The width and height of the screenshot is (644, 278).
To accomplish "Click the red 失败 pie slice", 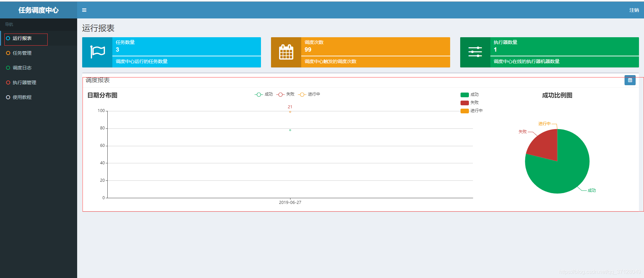I will coord(546,146).
